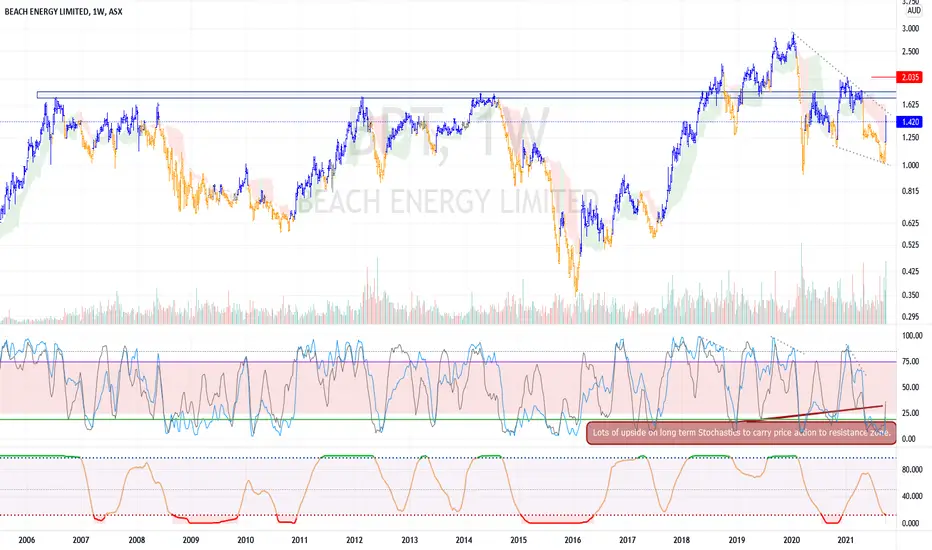Click the 2010 year label on time axis

[x=245, y=540]
